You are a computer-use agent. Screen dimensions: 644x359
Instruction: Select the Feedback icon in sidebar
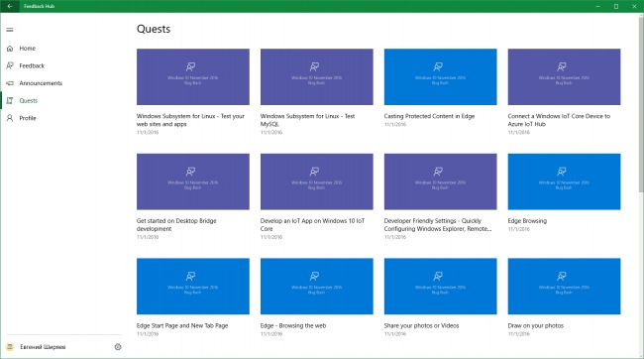(10, 65)
